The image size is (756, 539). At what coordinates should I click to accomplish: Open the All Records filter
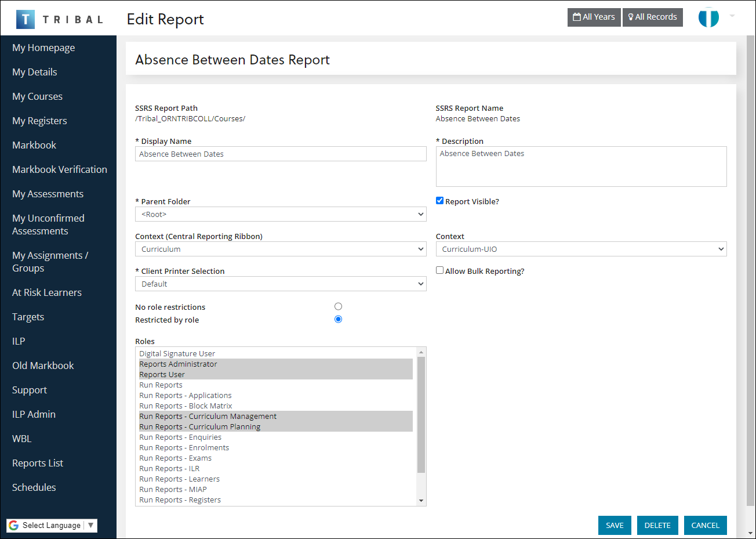point(652,17)
